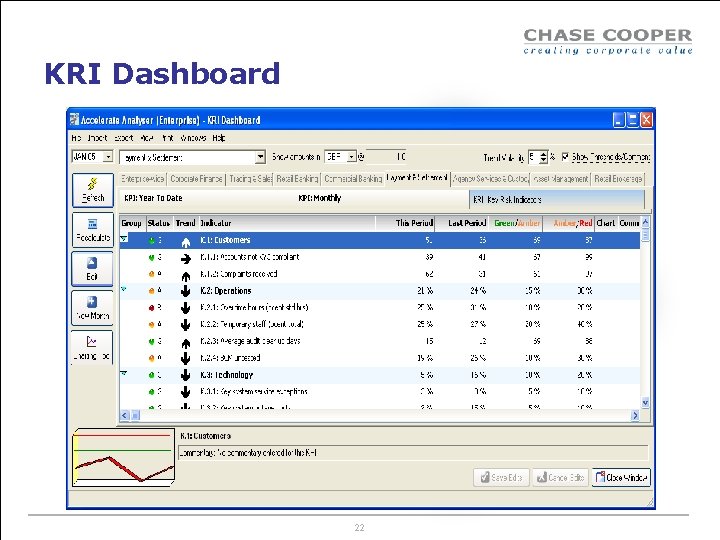The image size is (720, 540).
Task: Open the JAN 05 period dropdown
Action: coord(107,157)
